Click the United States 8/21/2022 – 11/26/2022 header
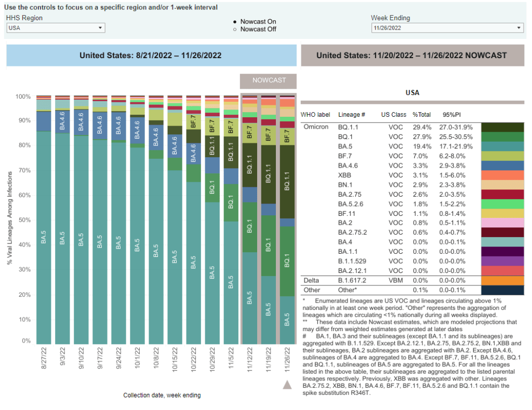532x410 pixels. [x=151, y=56]
